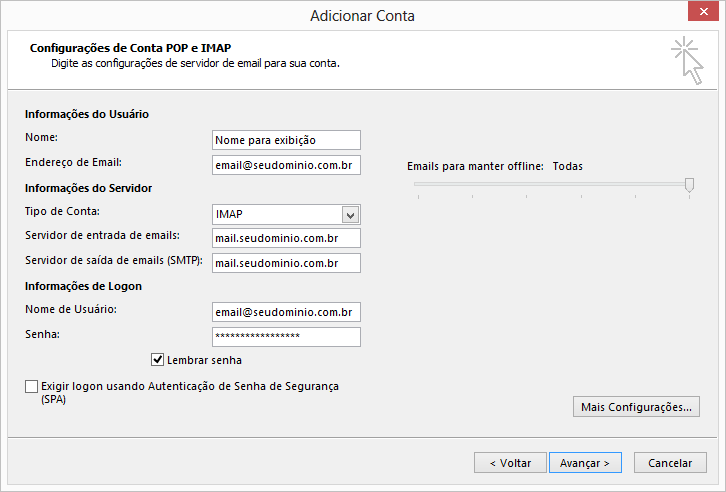The image size is (726, 492).
Task: Click the Mais Configurações button
Action: 635,407
